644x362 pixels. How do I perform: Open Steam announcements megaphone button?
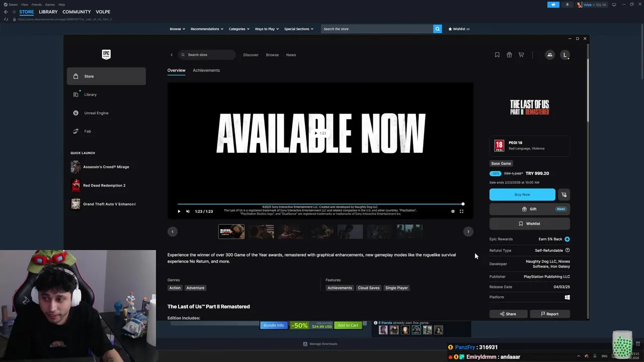click(x=553, y=5)
